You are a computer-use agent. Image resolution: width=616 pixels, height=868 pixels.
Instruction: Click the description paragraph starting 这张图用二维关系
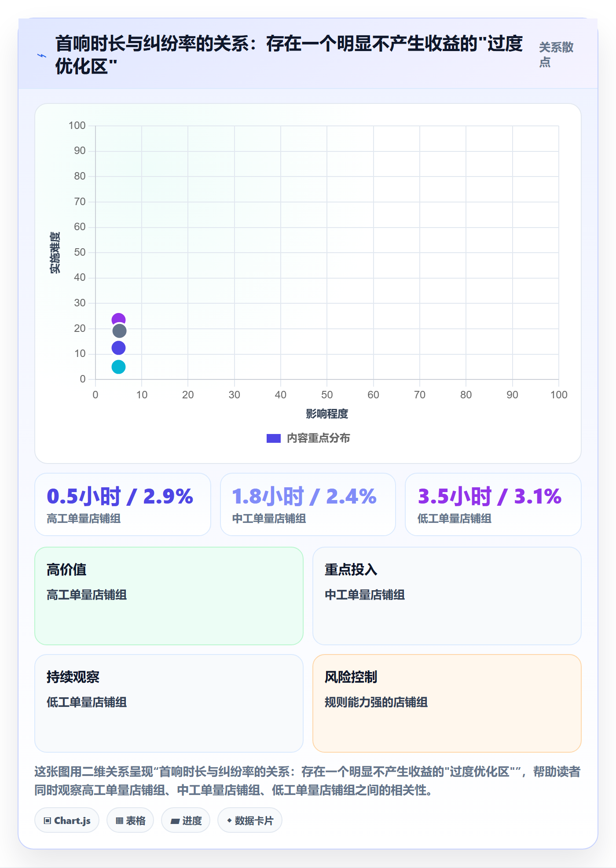pyautogui.click(x=308, y=781)
